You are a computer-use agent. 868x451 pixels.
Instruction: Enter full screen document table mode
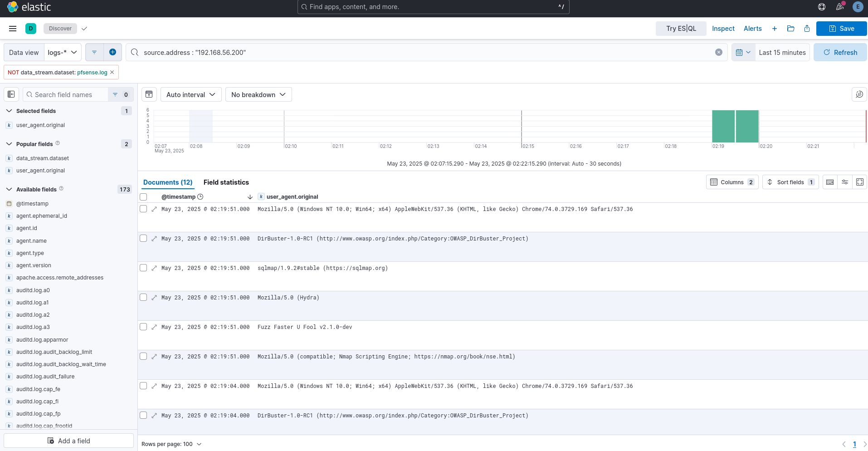(x=859, y=182)
